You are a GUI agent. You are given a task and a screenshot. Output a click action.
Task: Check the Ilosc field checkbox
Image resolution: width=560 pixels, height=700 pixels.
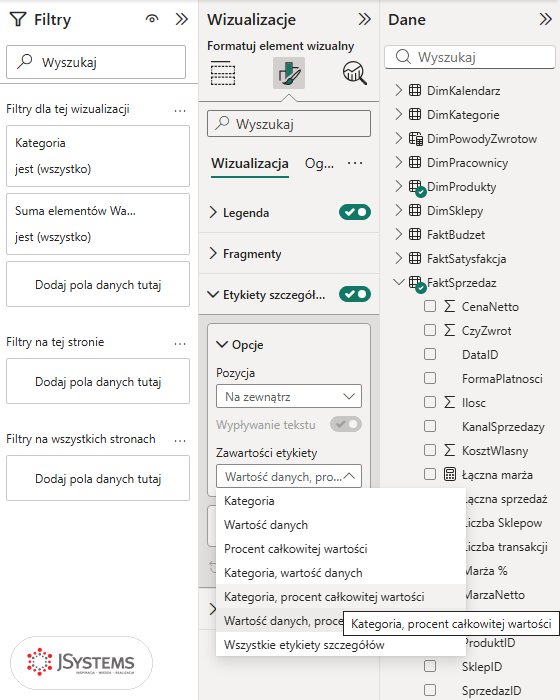[x=430, y=402]
